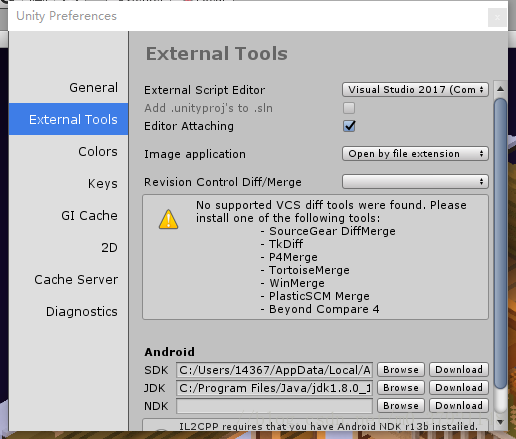Screen dimensions: 516x439
Task: Open the Revision Control Diff/Merge dropdown
Action: [415, 182]
